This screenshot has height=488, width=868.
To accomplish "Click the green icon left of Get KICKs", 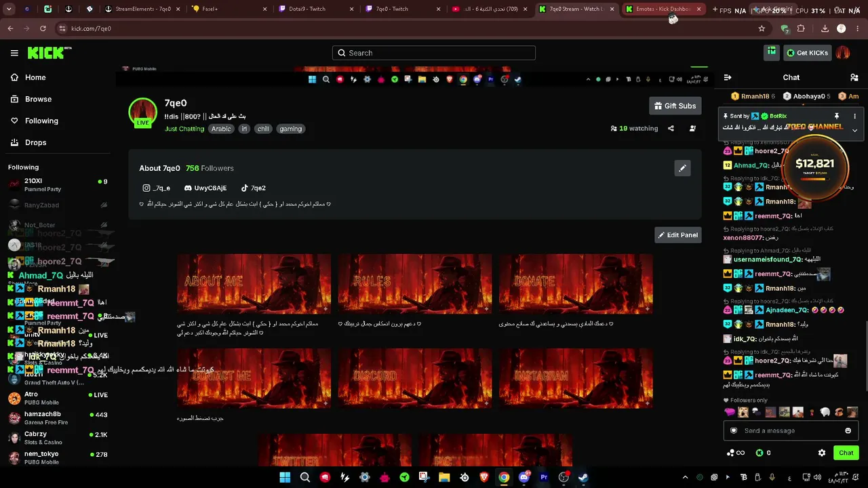I will click(772, 52).
